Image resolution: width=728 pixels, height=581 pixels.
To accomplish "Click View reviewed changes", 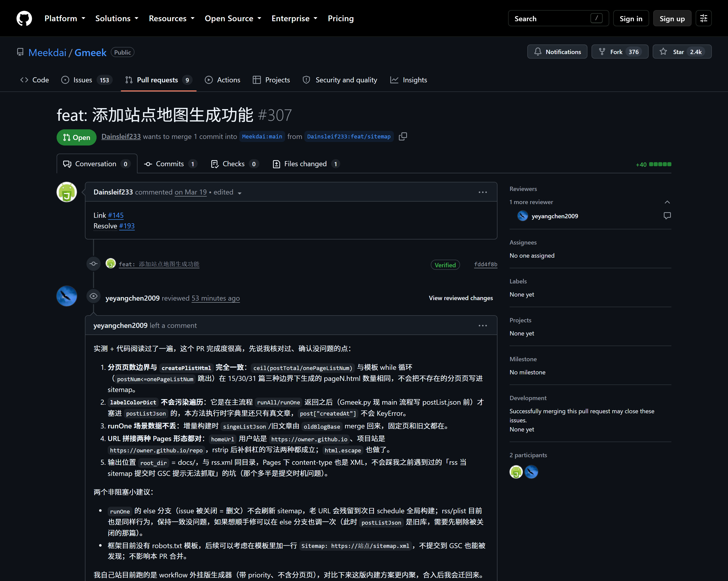I will (461, 298).
